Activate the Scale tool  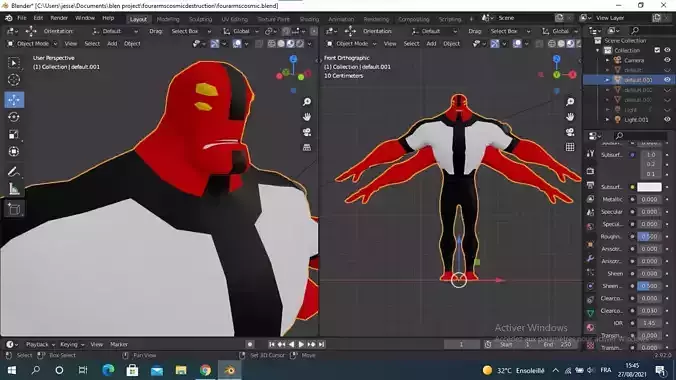(14, 134)
